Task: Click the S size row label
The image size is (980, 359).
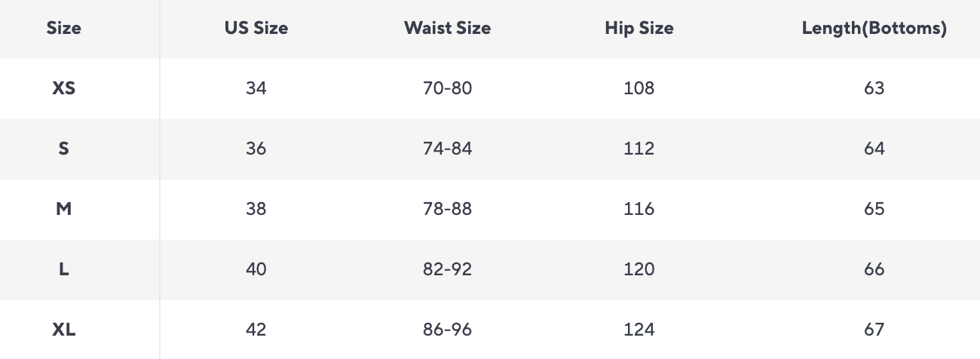Action: pos(64,149)
